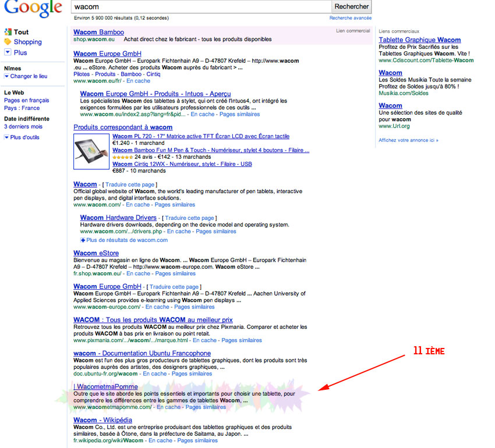The width and height of the screenshot is (495, 448).
Task: Open the Wacom Url.org ad
Action: [x=391, y=106]
